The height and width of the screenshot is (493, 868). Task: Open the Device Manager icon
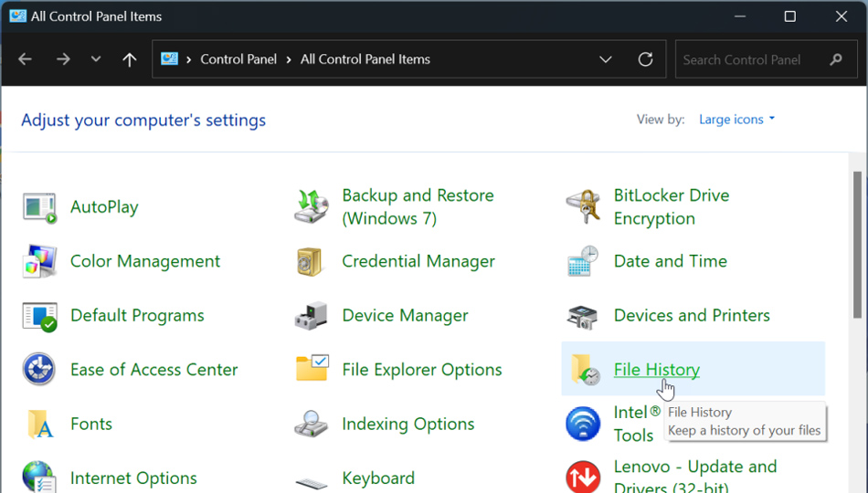(x=312, y=316)
